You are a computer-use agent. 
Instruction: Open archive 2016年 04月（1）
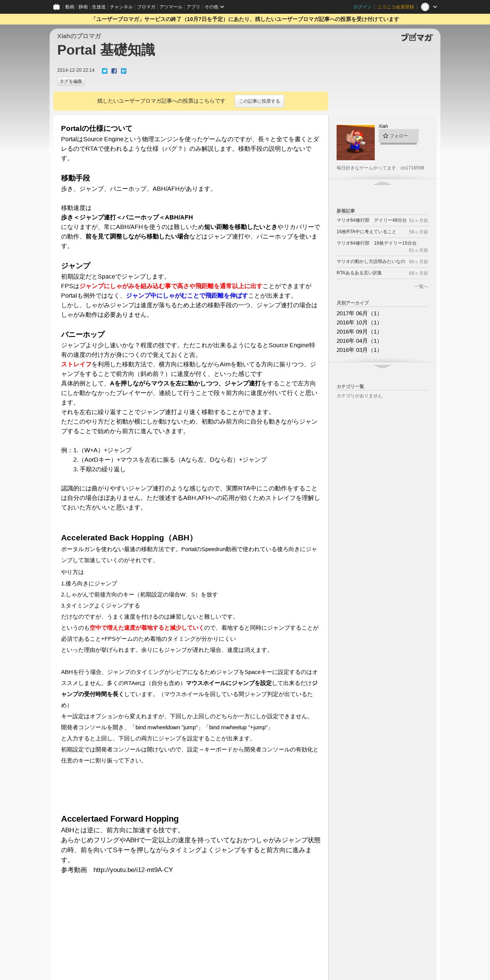tap(359, 341)
